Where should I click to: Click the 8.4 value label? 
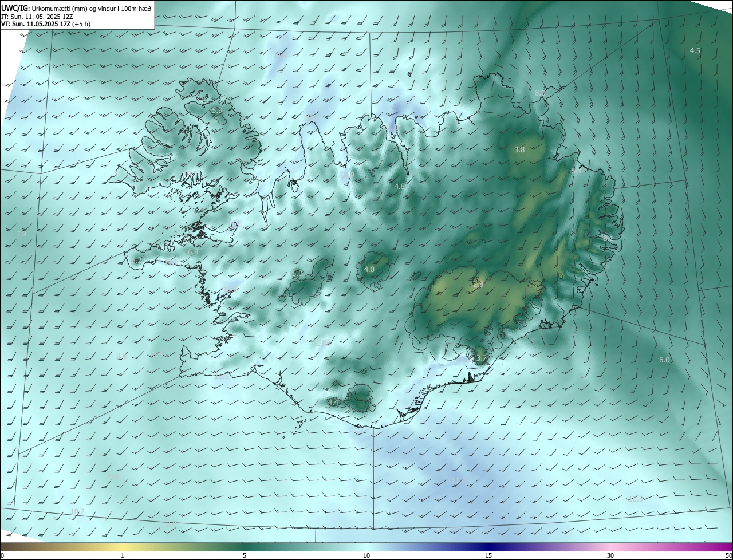pos(576,171)
